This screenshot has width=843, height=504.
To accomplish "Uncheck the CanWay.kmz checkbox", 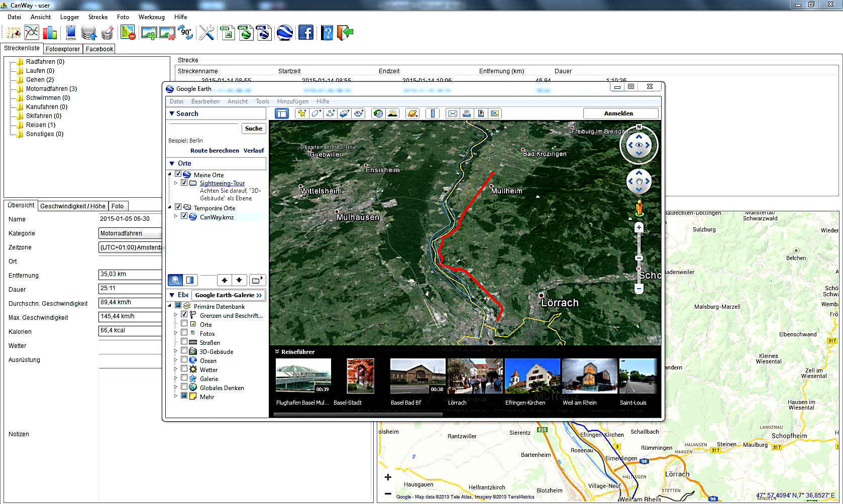I will [x=184, y=216].
